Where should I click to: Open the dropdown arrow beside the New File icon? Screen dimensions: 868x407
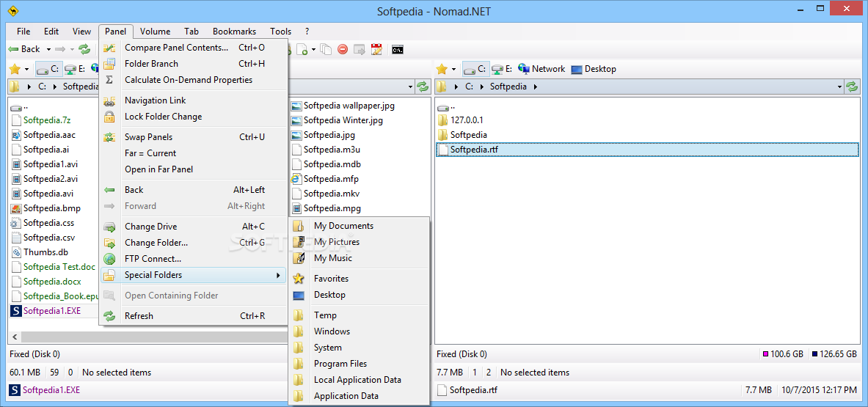pyautogui.click(x=313, y=49)
